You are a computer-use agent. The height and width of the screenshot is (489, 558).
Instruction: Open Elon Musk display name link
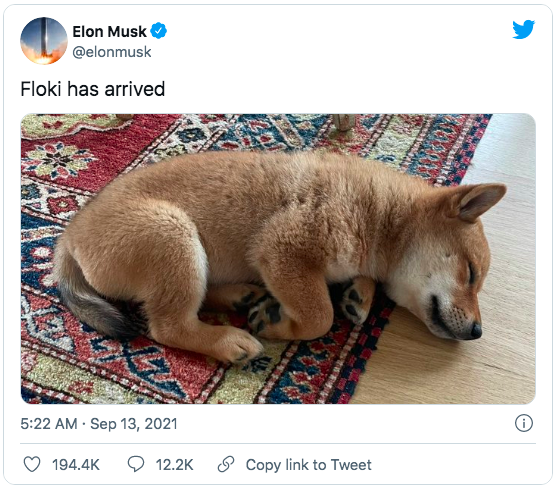coord(109,32)
